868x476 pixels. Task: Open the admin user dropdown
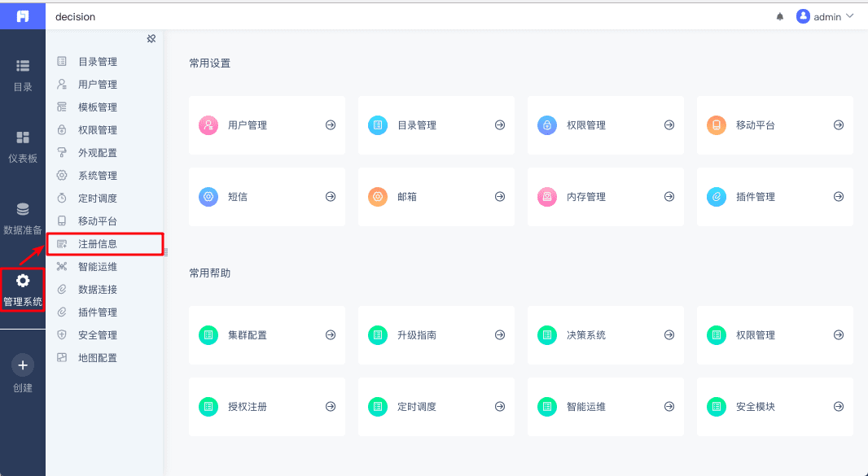(825, 17)
